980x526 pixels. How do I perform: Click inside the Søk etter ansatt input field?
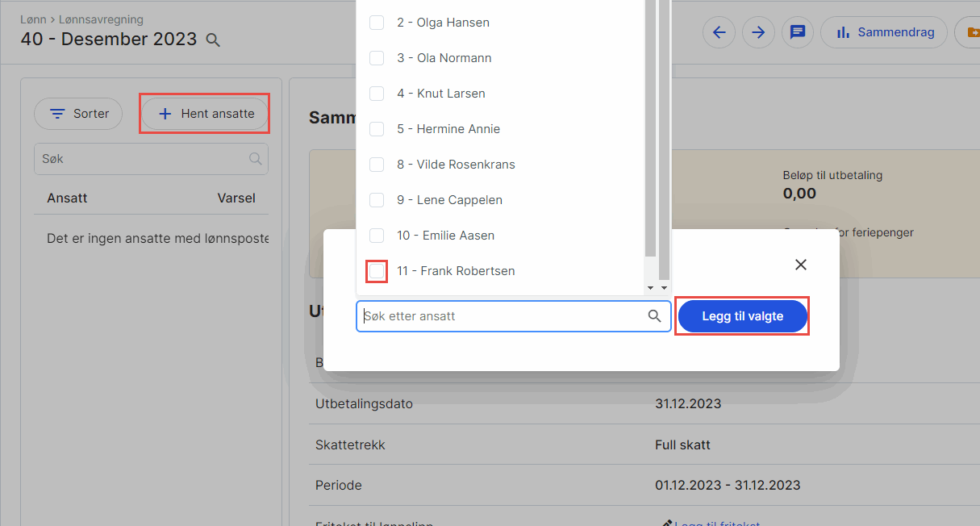pos(500,316)
